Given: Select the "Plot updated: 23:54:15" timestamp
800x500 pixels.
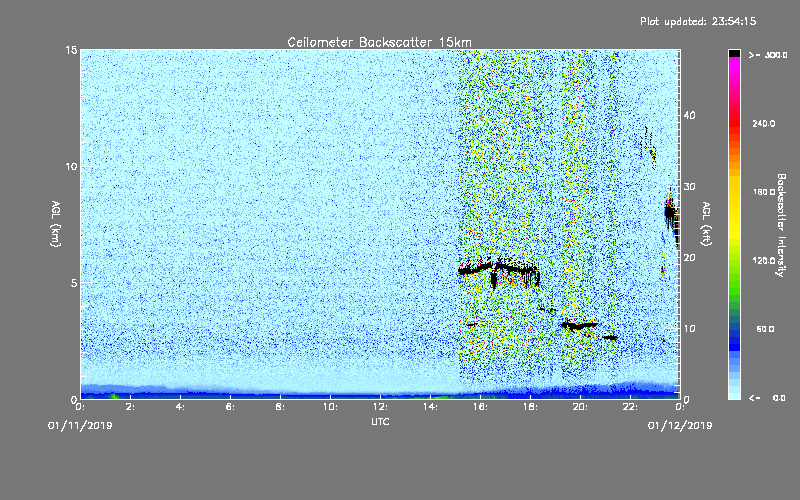Looking at the screenshot, I should click(698, 21).
